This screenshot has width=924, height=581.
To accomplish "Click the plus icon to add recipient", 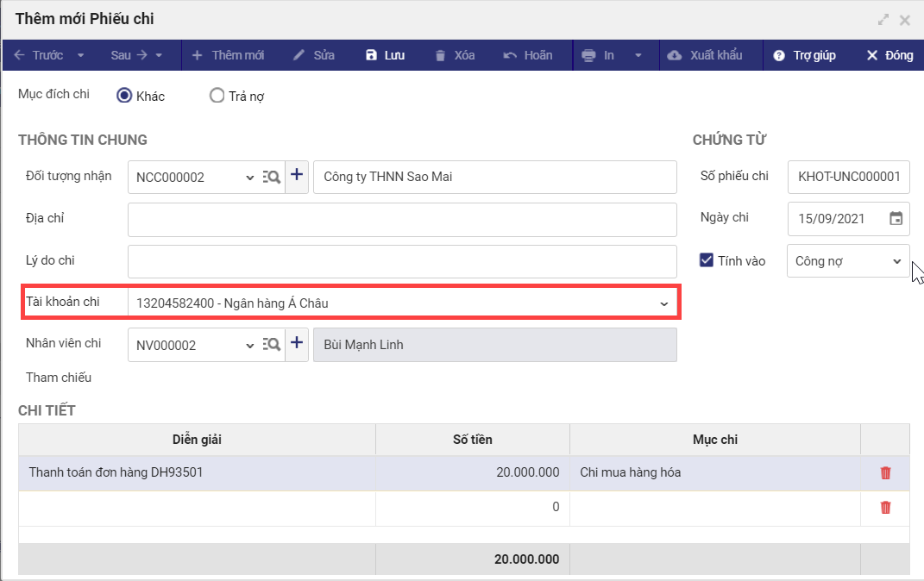I will tap(297, 176).
